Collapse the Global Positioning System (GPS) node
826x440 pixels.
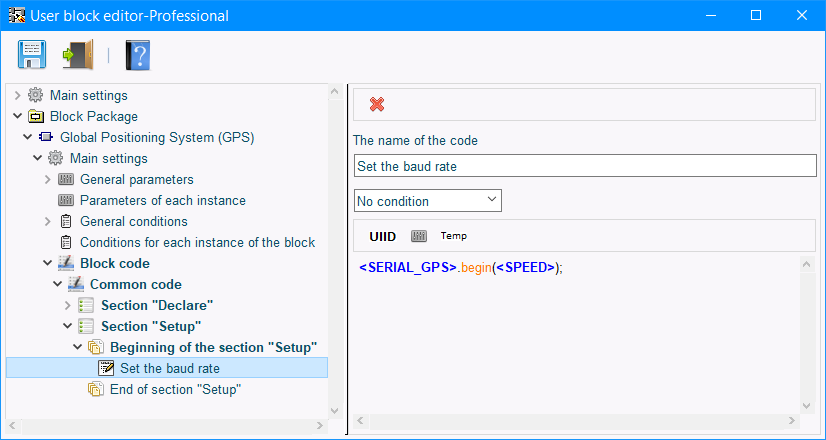[27, 138]
